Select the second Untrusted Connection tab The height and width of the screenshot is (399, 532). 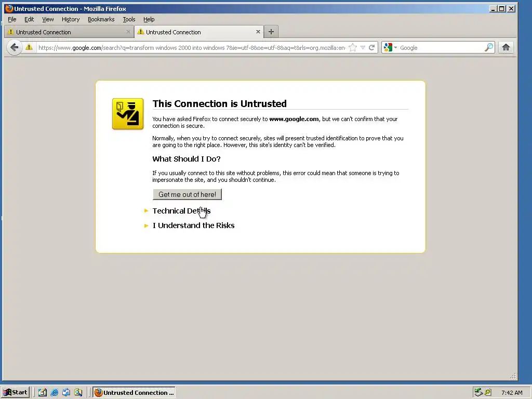tap(198, 32)
